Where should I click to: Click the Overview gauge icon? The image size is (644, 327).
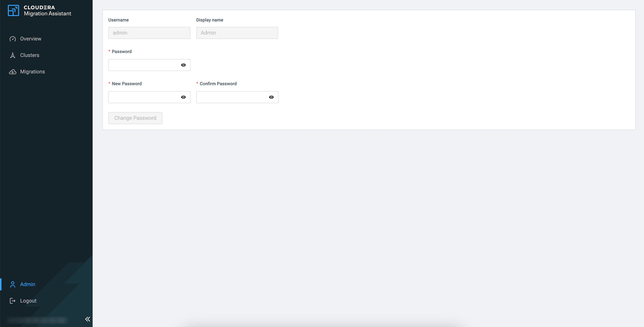click(13, 39)
